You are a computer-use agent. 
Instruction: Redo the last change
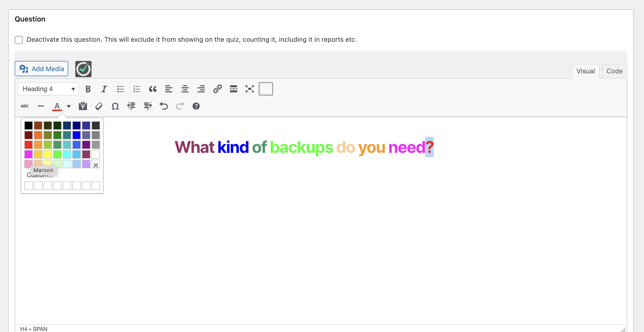(x=180, y=106)
